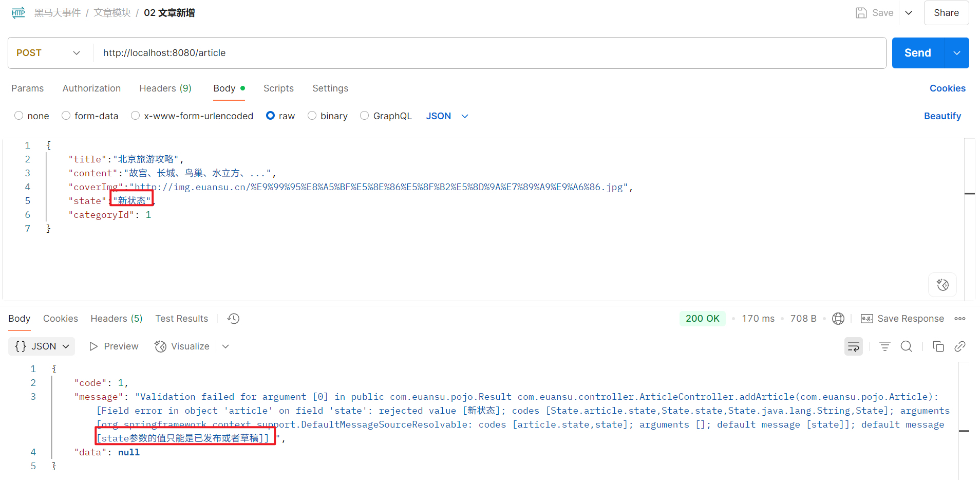Select the form-data body type
The image size is (980, 480).
pos(66,116)
